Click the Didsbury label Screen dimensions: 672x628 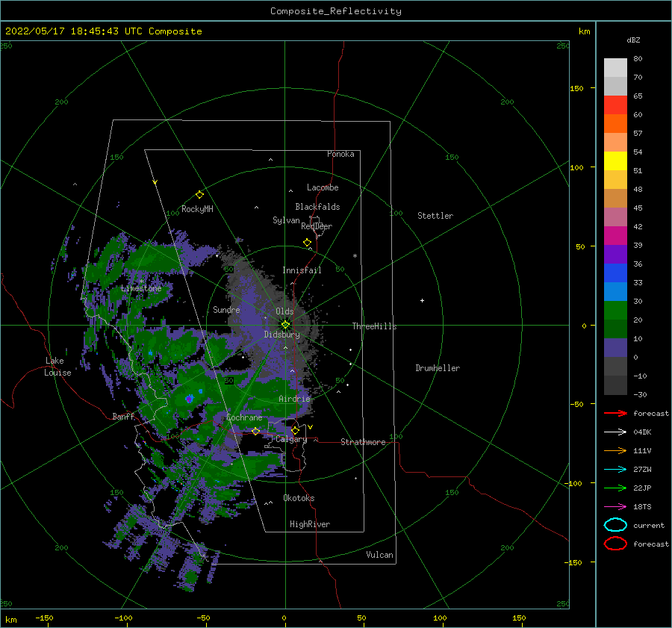coord(282,335)
